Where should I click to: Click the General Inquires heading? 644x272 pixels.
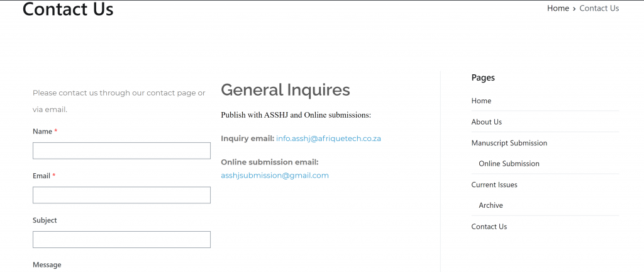(285, 90)
